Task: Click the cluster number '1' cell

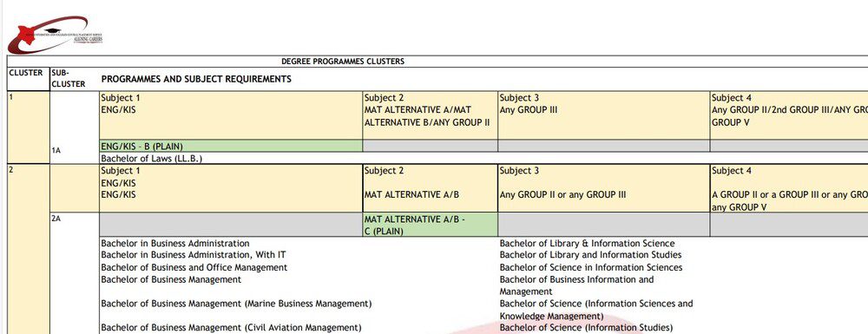Action: tap(28, 128)
